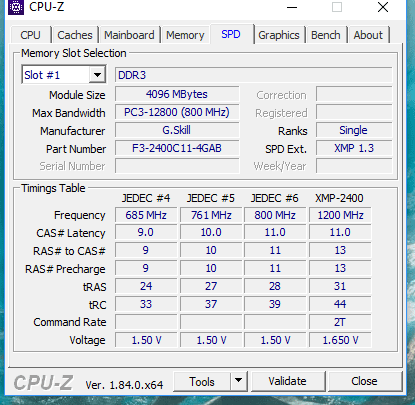Click the XMP-2400 RAS# to CAS# value 13
This screenshot has height=405, width=415.
pyautogui.click(x=340, y=250)
